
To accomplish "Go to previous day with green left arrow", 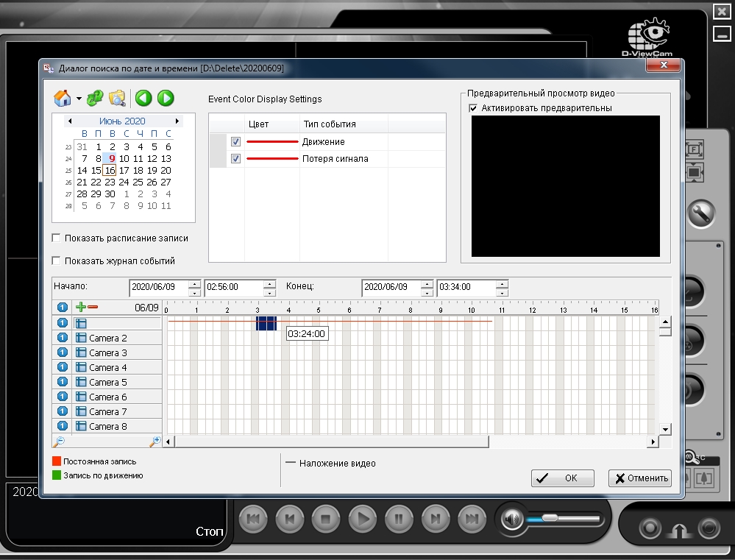I will click(x=143, y=98).
